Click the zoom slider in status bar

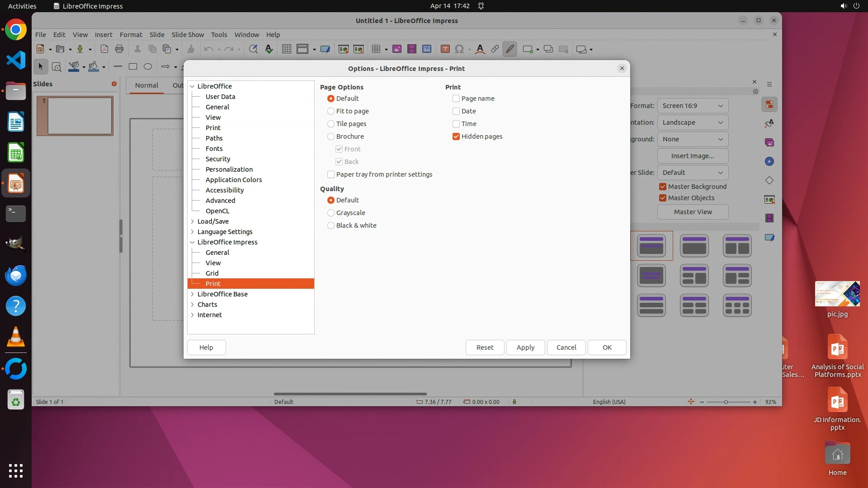point(726,402)
